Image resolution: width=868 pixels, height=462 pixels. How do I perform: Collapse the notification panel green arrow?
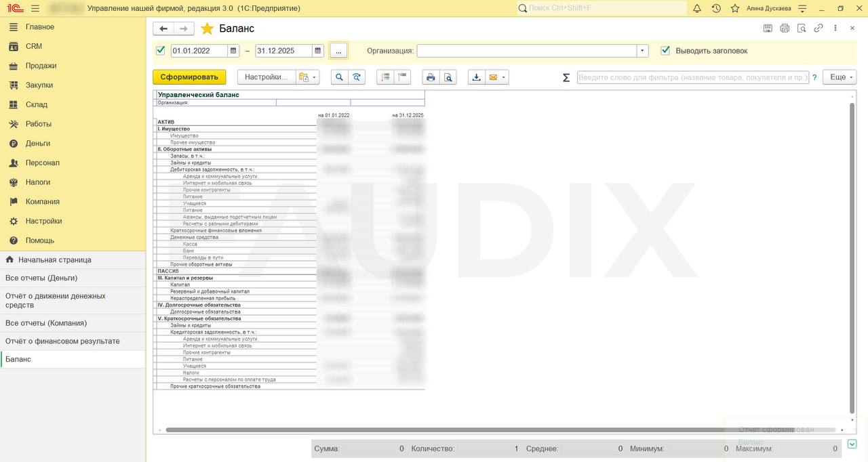[x=852, y=444]
